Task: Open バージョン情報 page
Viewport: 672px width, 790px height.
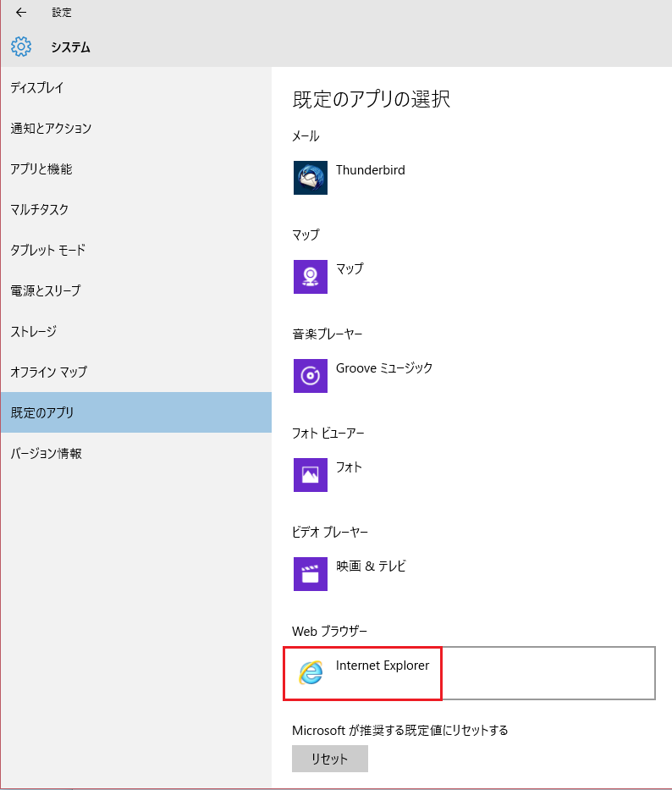Action: click(136, 454)
